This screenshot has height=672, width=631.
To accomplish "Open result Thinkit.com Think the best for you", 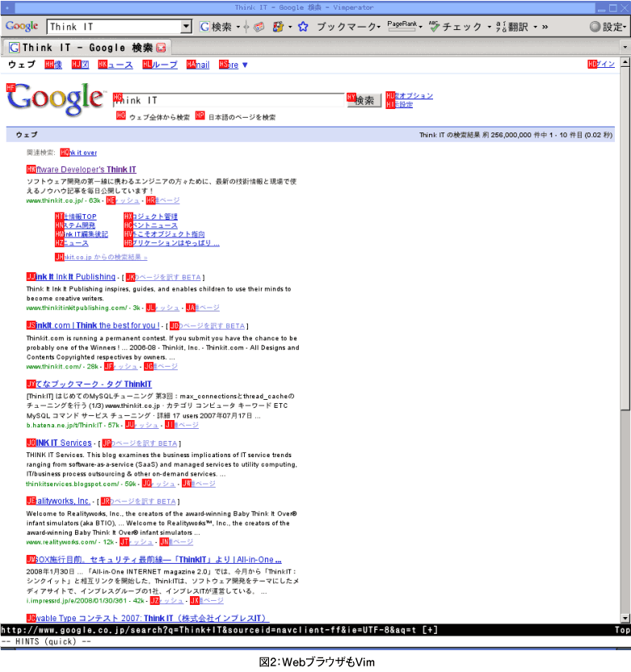I will pyautogui.click(x=93, y=325).
